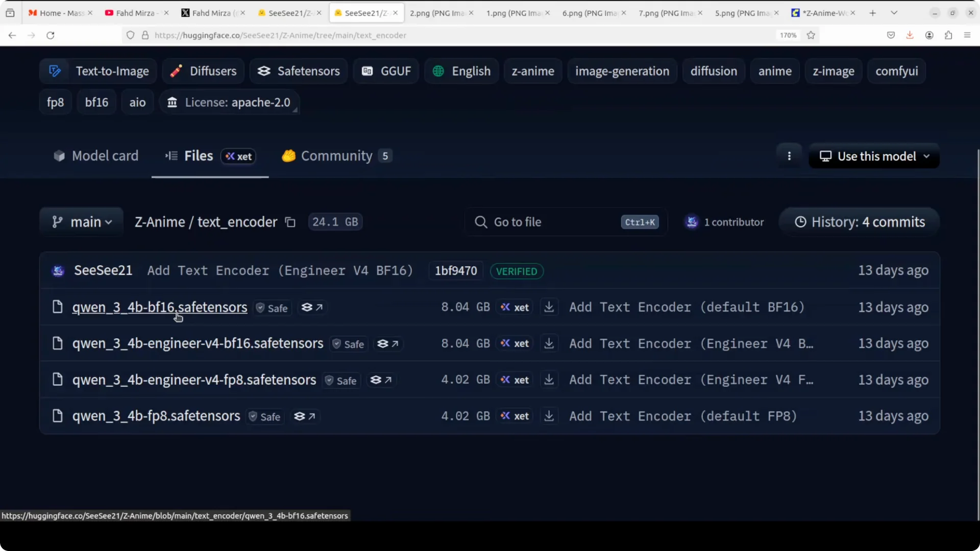Open commit message Add Text Encoder (default FP8)
The image size is (980, 551).
coord(683,416)
